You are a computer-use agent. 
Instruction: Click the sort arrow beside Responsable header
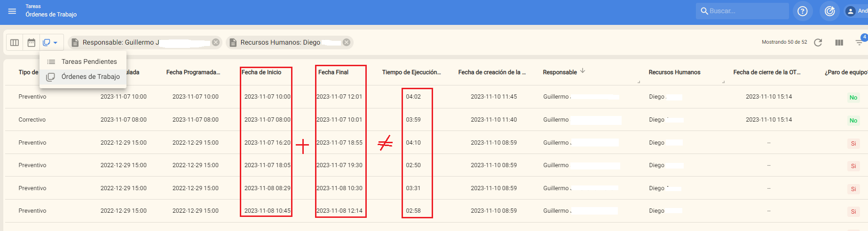pyautogui.click(x=583, y=71)
